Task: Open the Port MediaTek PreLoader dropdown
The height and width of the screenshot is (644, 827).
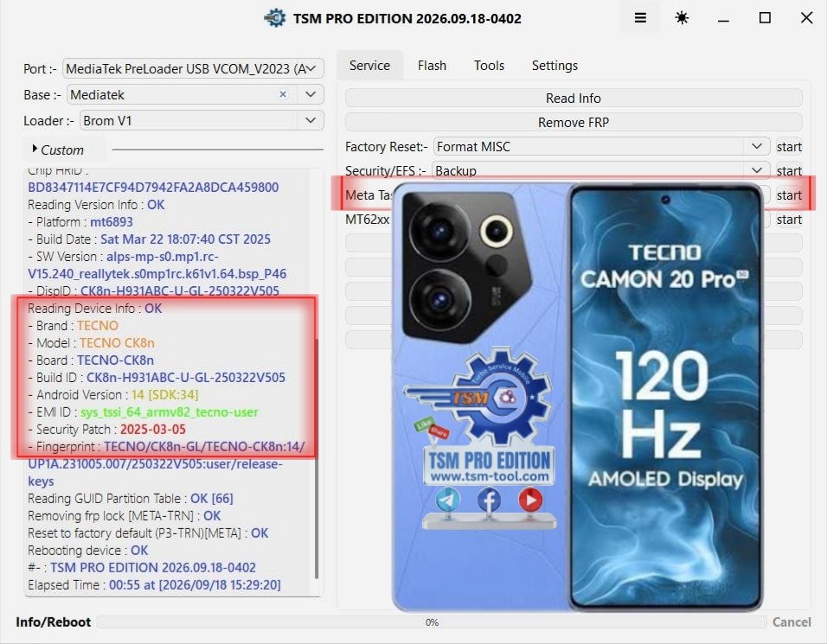Action: (x=193, y=68)
